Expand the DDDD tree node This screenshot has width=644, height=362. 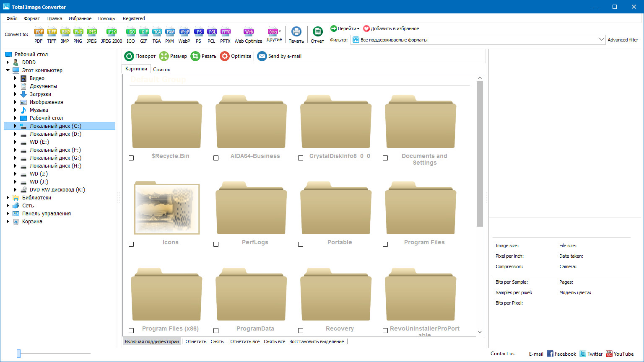pyautogui.click(x=8, y=62)
